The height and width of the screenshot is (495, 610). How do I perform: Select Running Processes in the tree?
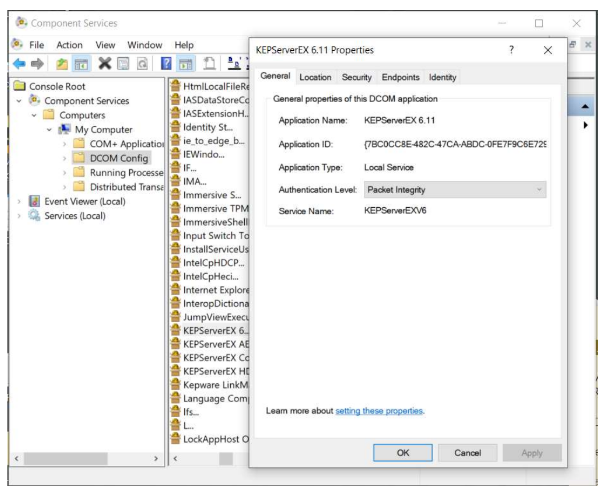[x=126, y=172]
